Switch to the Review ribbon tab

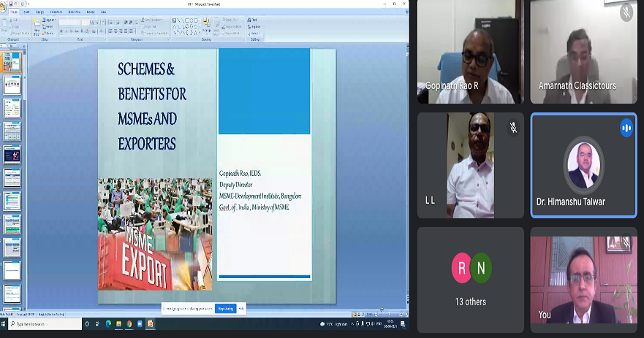(x=91, y=12)
